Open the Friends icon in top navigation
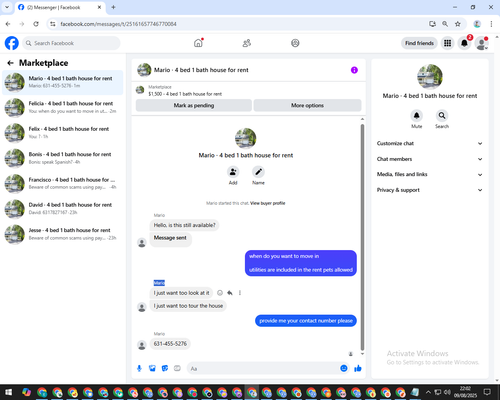Image resolution: width=500 pixels, height=400 pixels. coord(247,43)
